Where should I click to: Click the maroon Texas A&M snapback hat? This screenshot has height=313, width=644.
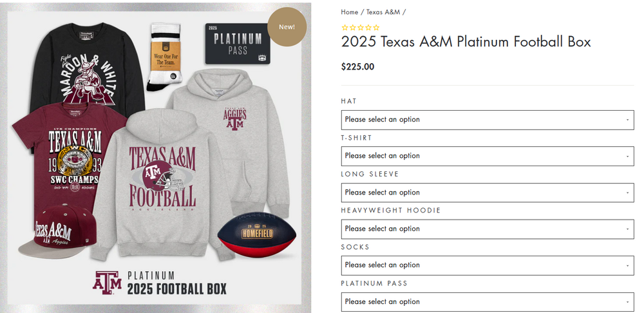pyautogui.click(x=53, y=232)
